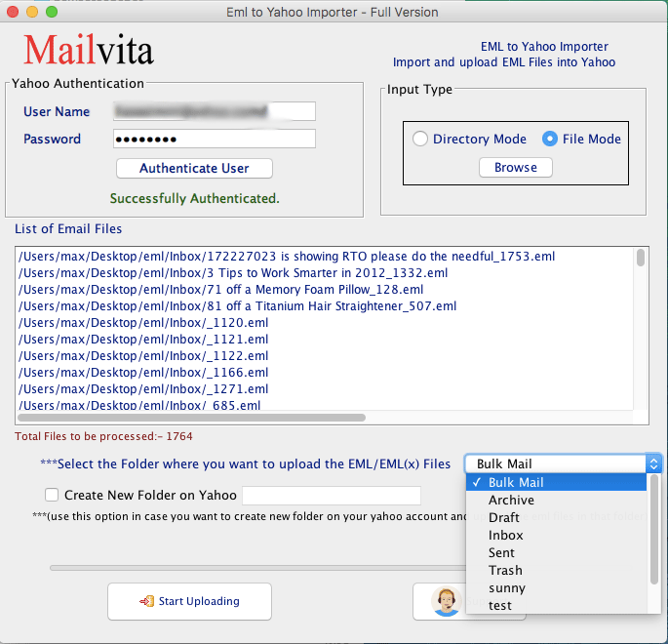668x644 pixels.
Task: Click the Browse button
Action: 515,167
